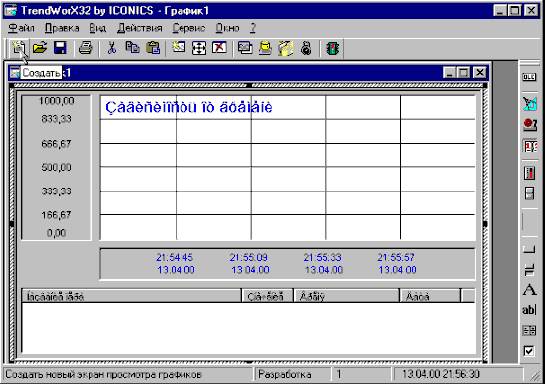546x386 pixels.
Task: Select the rectangle frame tool in toolbox
Action: (x=529, y=249)
